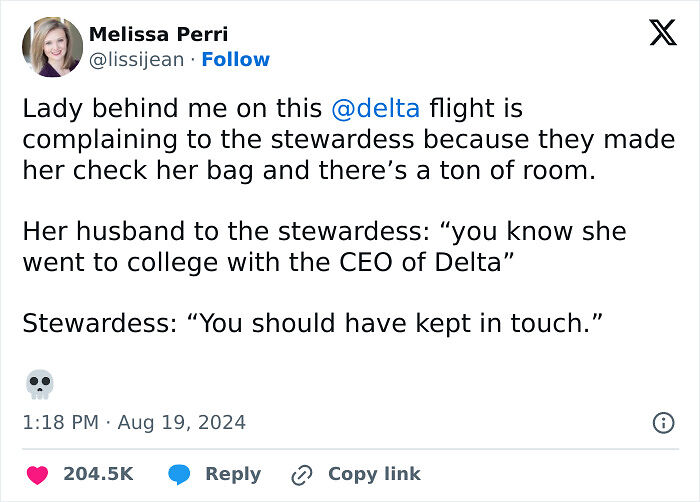Open the @lissijean handle link
The width and height of the screenshot is (700, 502).
coord(137,60)
